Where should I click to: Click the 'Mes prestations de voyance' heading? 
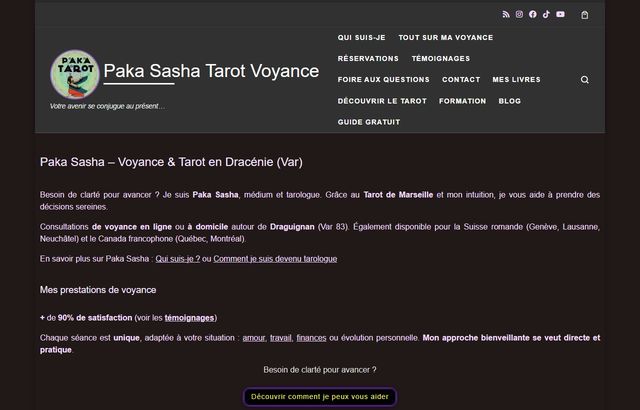[98, 290]
